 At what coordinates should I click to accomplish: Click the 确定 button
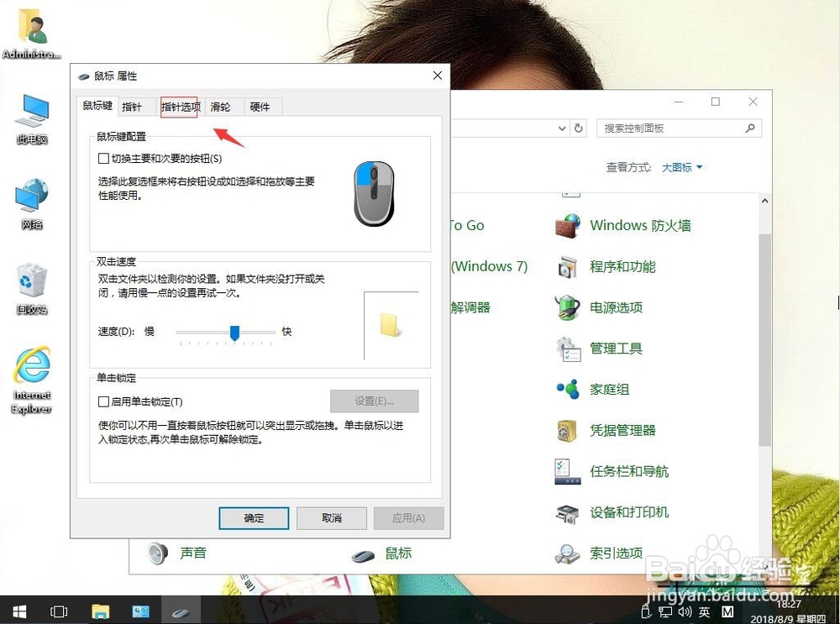[x=254, y=518]
